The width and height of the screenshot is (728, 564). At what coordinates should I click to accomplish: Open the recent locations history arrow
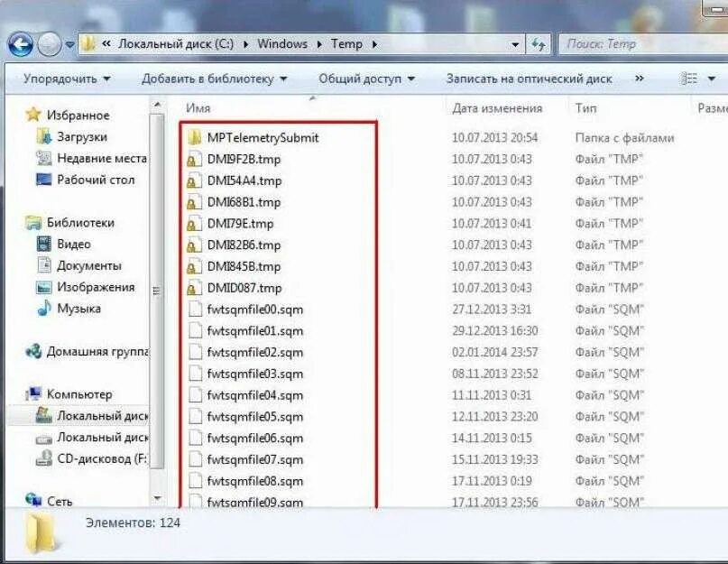tap(69, 45)
